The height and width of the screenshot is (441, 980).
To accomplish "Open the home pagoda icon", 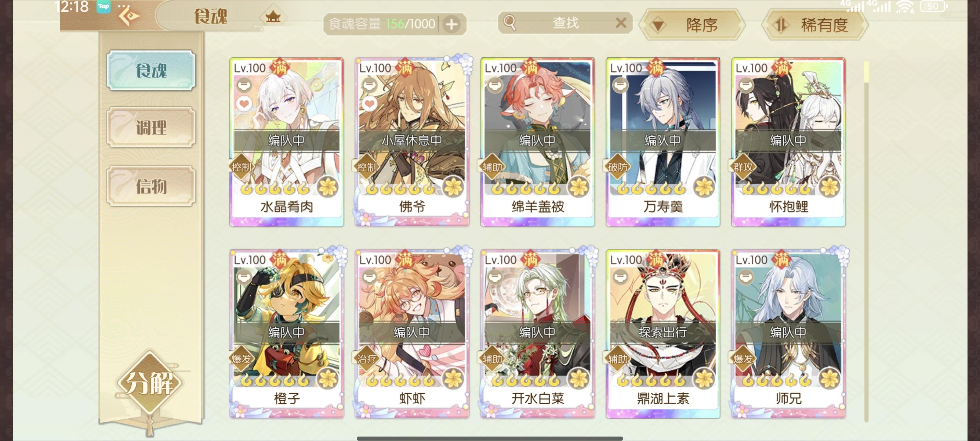I will [x=273, y=16].
